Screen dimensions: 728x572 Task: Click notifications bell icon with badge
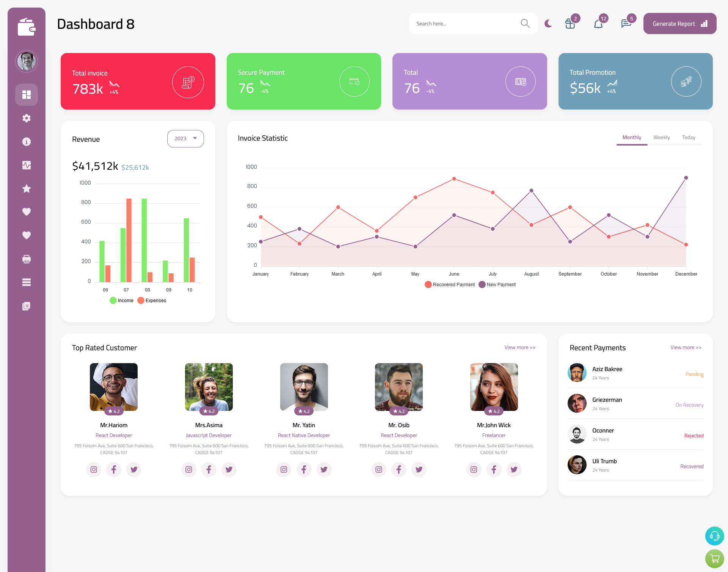pyautogui.click(x=598, y=23)
